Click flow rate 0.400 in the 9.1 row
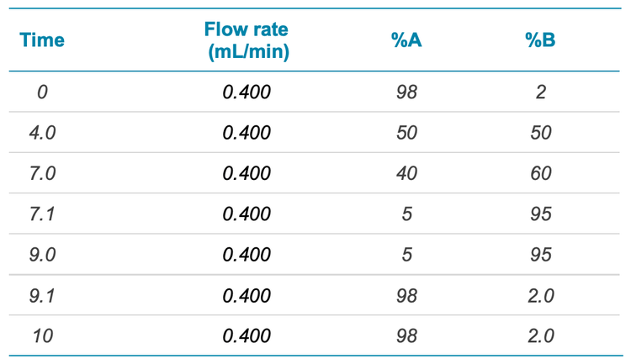 tap(247, 296)
